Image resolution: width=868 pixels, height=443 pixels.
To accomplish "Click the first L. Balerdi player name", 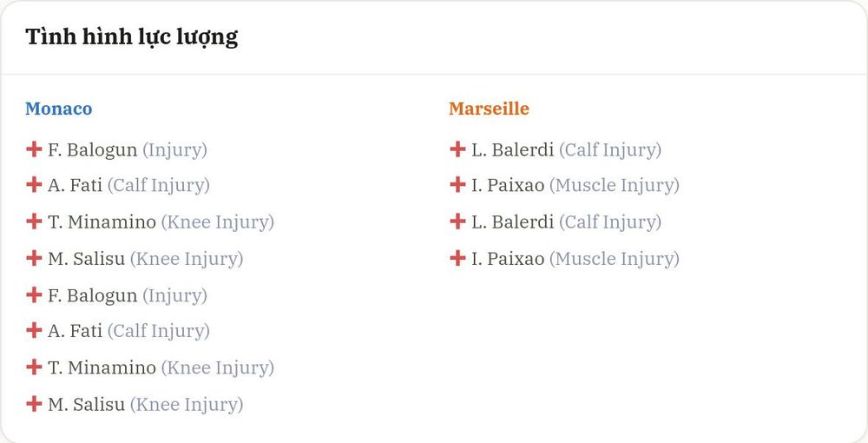I will coord(513,149).
